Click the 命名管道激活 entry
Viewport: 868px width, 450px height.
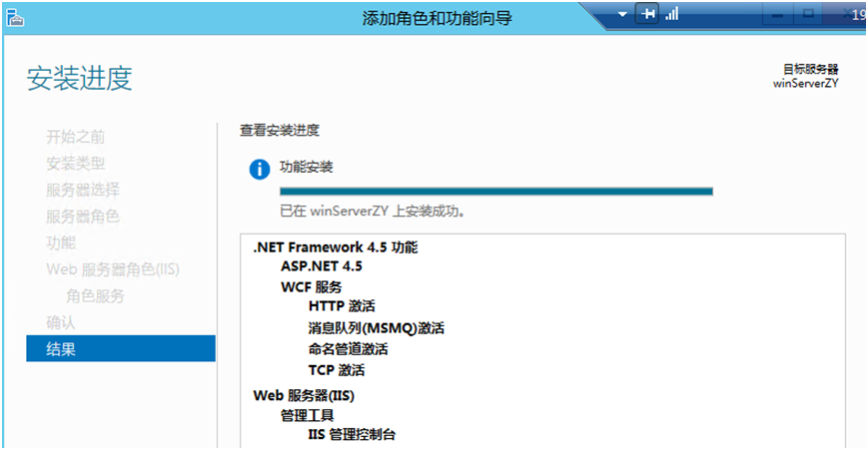(x=349, y=349)
